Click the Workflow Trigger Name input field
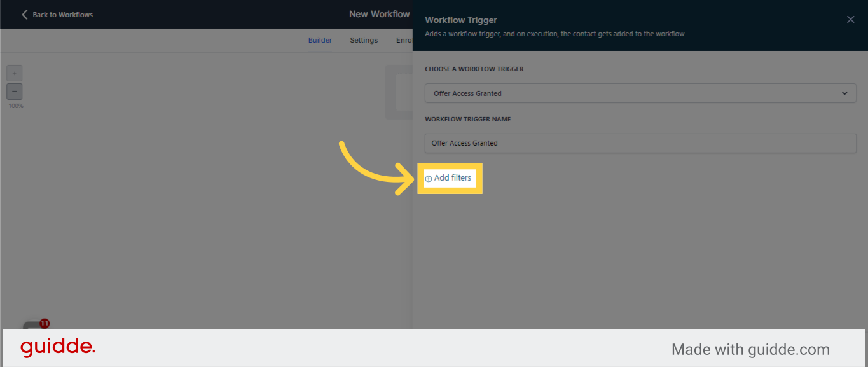Image resolution: width=868 pixels, height=367 pixels. 640,143
